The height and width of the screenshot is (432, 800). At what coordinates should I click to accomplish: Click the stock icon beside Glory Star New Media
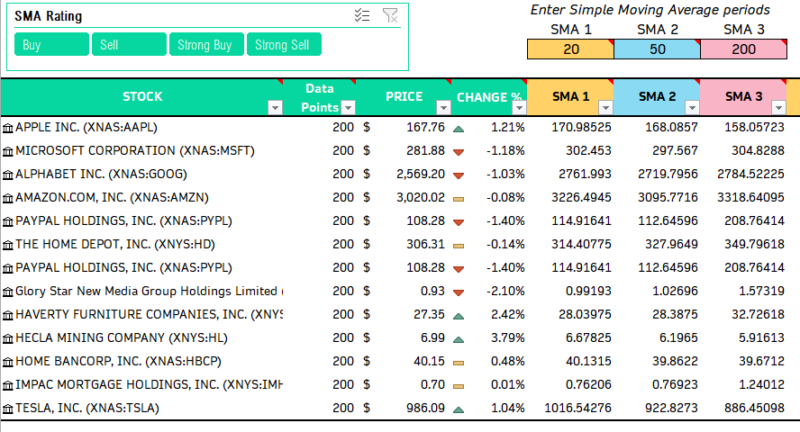(x=8, y=292)
